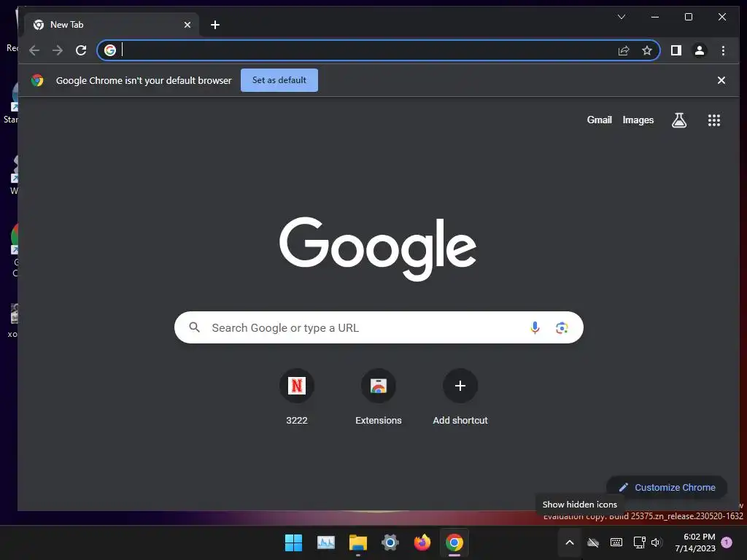Open the system monitor taskbar app
This screenshot has width=747, height=560.
tap(326, 542)
